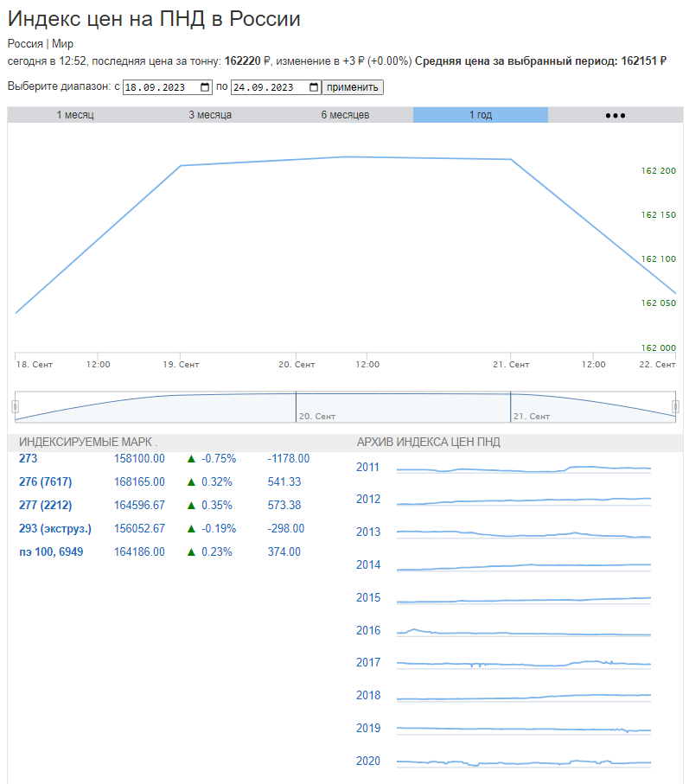Click price value 158100.00
Image resolution: width=689 pixels, height=784 pixels.
click(139, 458)
